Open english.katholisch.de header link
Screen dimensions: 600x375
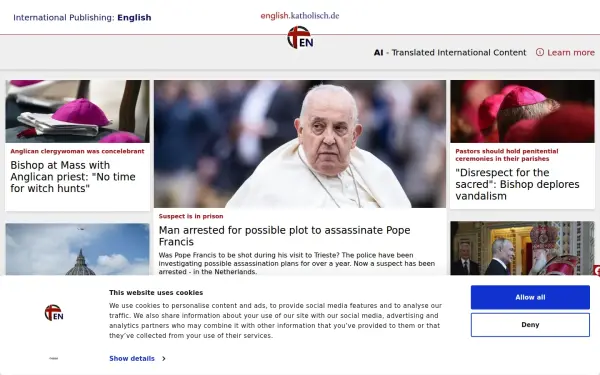[x=300, y=16]
